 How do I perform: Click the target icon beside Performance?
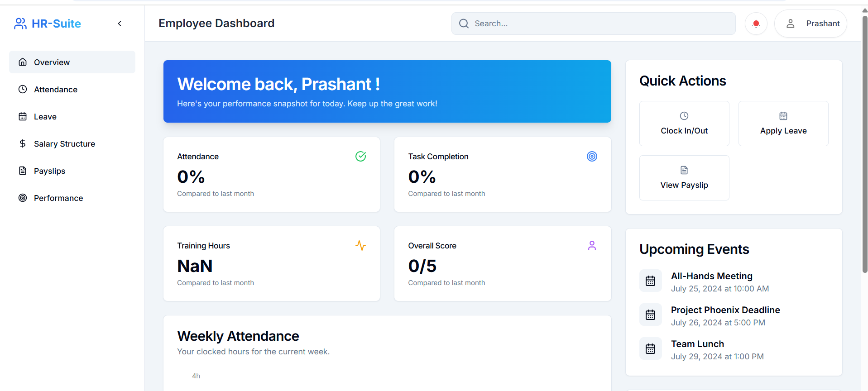23,198
